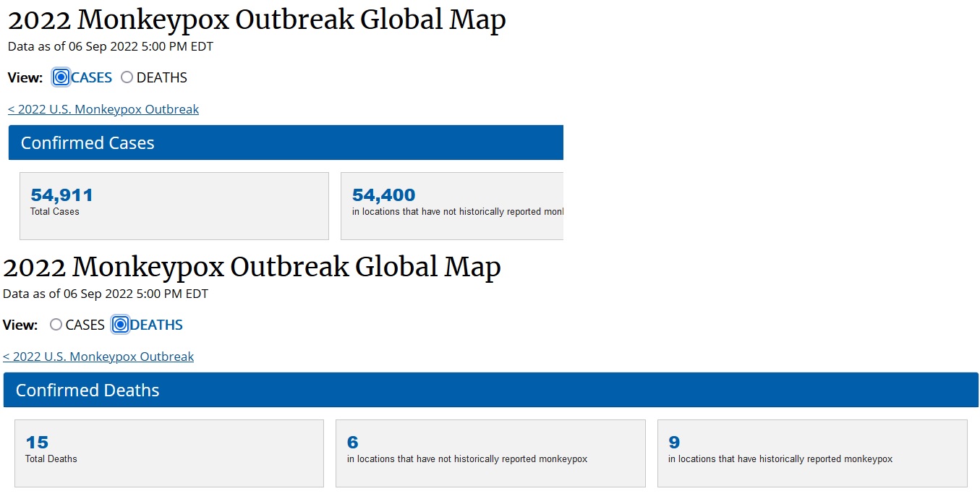The height and width of the screenshot is (499, 980).
Task: Click the selected DEATHS radio in lower view
Action: point(120,325)
